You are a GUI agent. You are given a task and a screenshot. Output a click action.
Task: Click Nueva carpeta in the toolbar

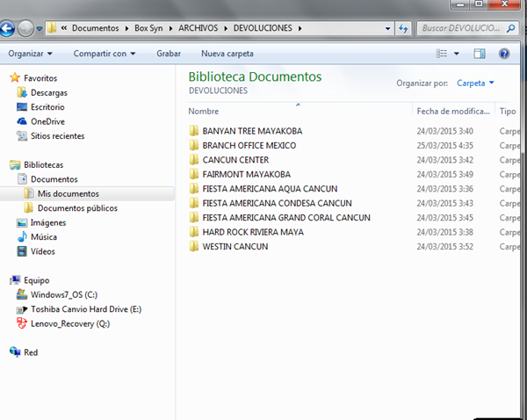click(227, 54)
